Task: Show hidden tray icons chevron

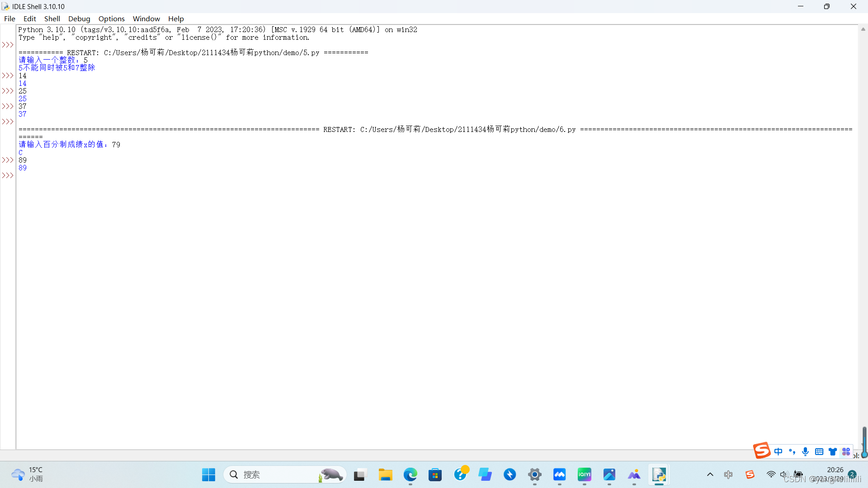Action: pyautogui.click(x=710, y=474)
